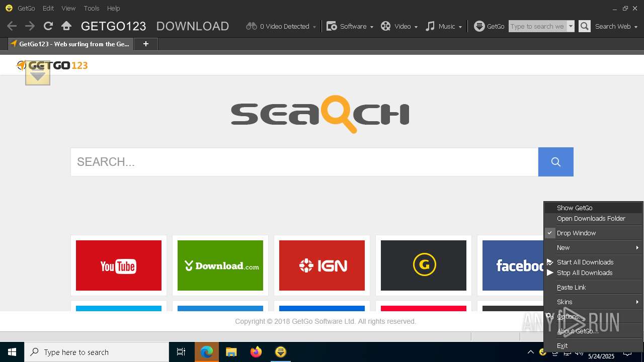Click the taskbar Type here to search box
Screen dimensions: 644x362
(97, 352)
